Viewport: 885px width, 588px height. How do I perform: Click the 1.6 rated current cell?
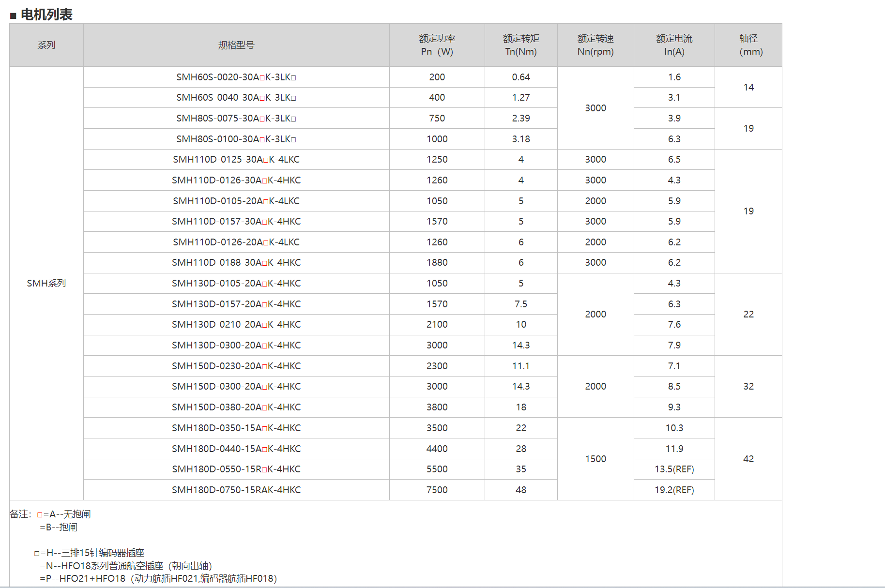coord(674,77)
